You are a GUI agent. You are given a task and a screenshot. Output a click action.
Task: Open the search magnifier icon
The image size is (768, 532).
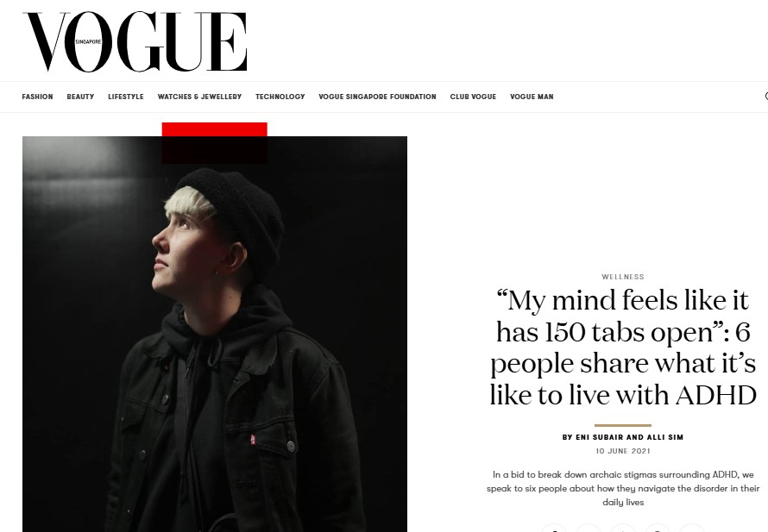(766, 97)
